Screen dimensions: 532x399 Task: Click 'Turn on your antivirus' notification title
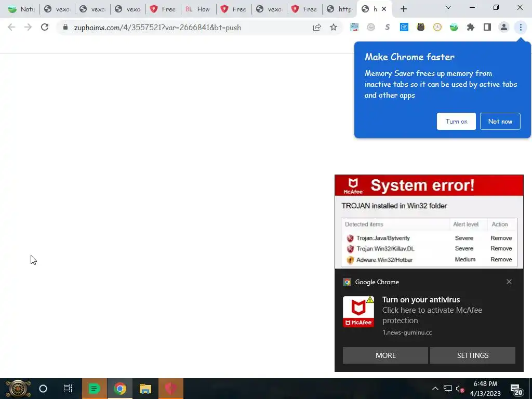point(421,300)
